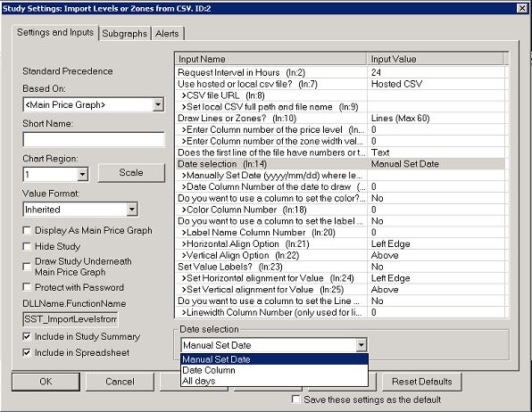The image size is (532, 412).
Task: Choose Date Column from the dropdown list
Action: pos(274,370)
